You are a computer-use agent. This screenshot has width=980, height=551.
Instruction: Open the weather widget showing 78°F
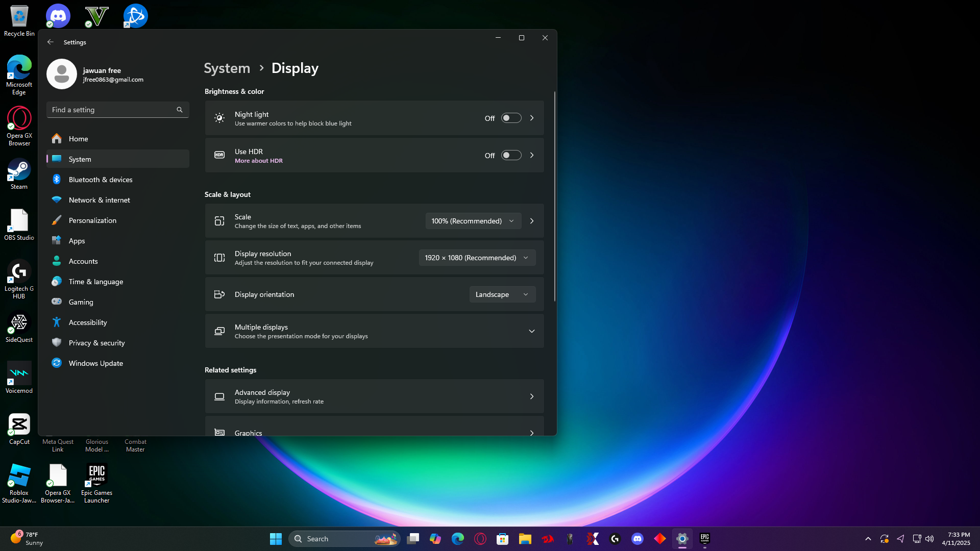[27, 539]
